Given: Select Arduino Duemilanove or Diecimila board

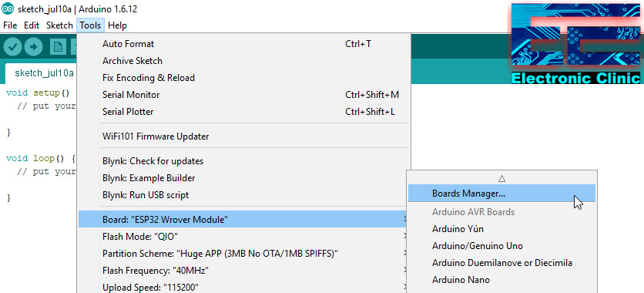Looking at the screenshot, I should click(501, 263).
